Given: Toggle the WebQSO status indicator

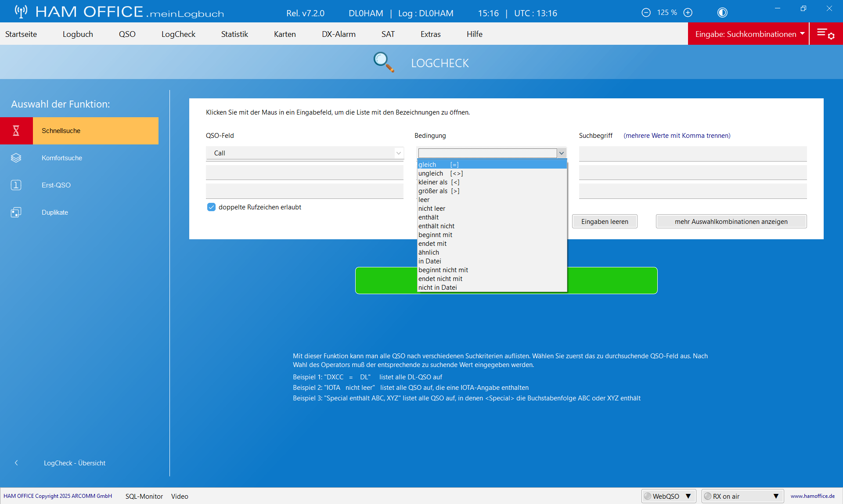Looking at the screenshot, I should click(648, 496).
